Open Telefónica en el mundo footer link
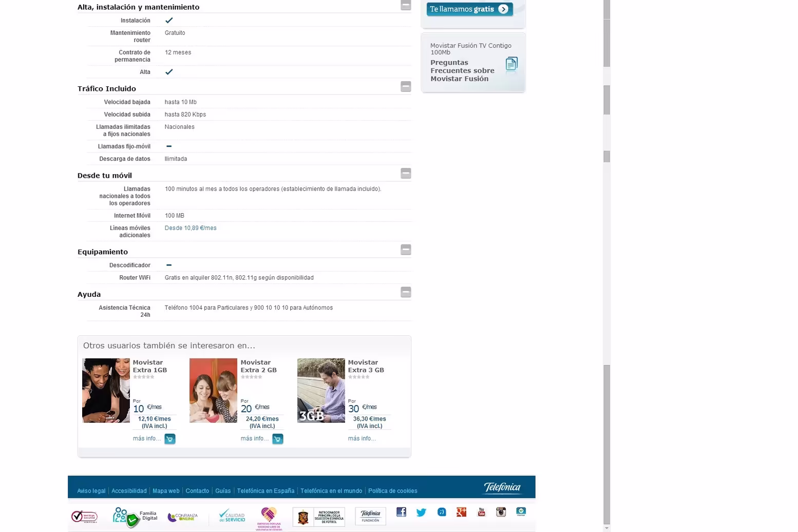Viewport: 798px width, 532px height. (x=331, y=491)
